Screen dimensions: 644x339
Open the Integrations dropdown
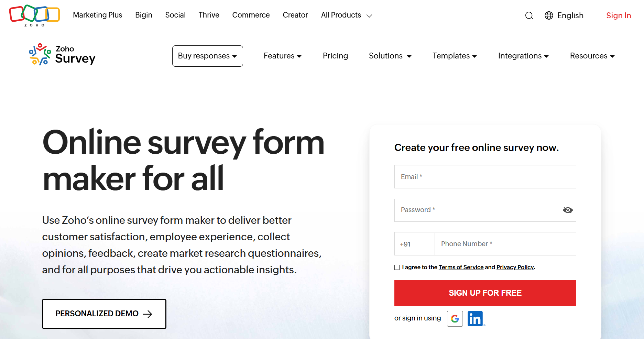point(523,56)
